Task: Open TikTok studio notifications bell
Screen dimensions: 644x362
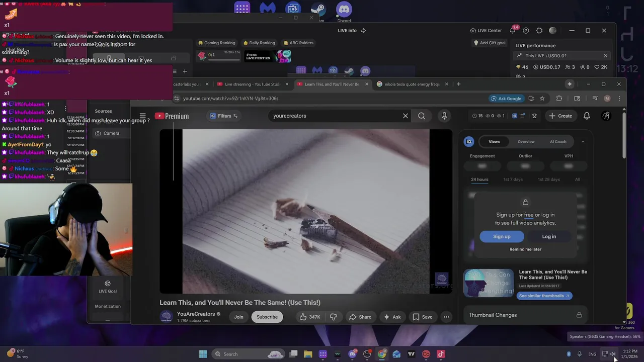Action: [x=512, y=31]
